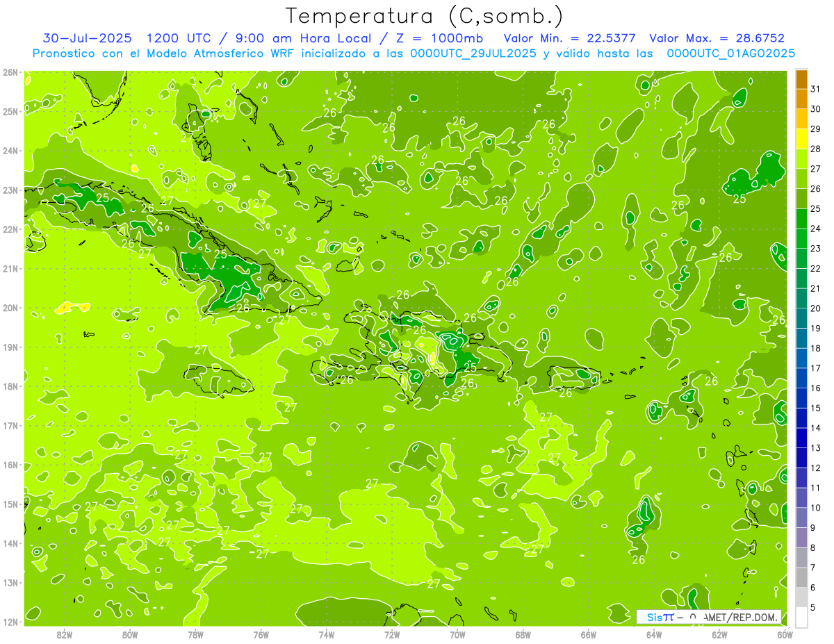
Task: Click initialization time '0000UTC_29JUL2025'
Action: (473, 53)
